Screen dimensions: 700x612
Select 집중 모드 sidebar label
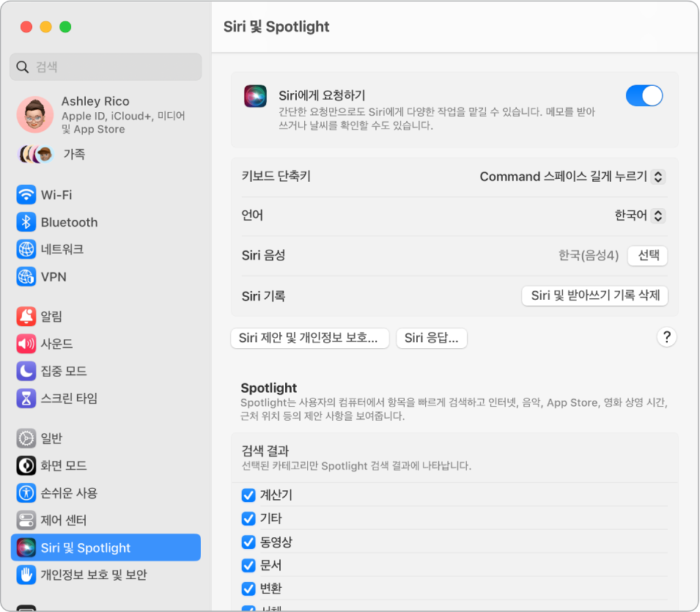pos(64,371)
